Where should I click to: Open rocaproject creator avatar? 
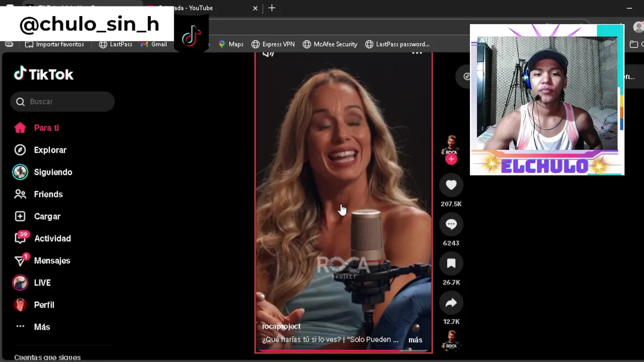tap(451, 146)
